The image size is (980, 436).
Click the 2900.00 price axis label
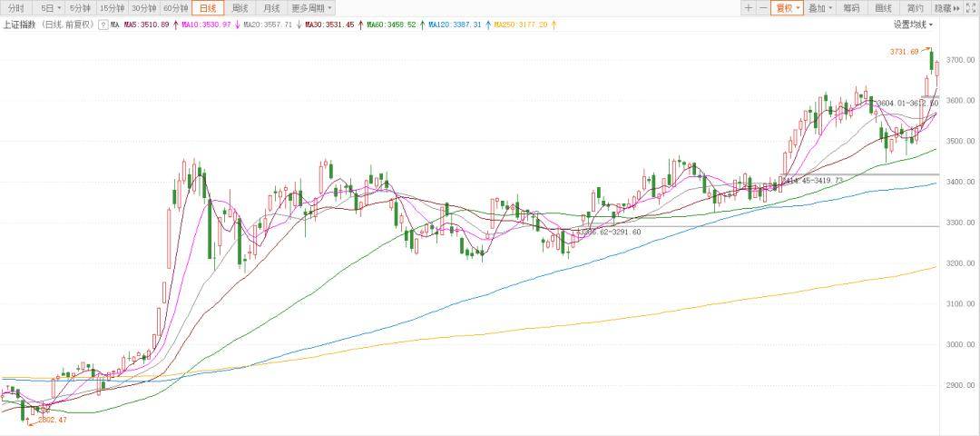pyautogui.click(x=963, y=385)
